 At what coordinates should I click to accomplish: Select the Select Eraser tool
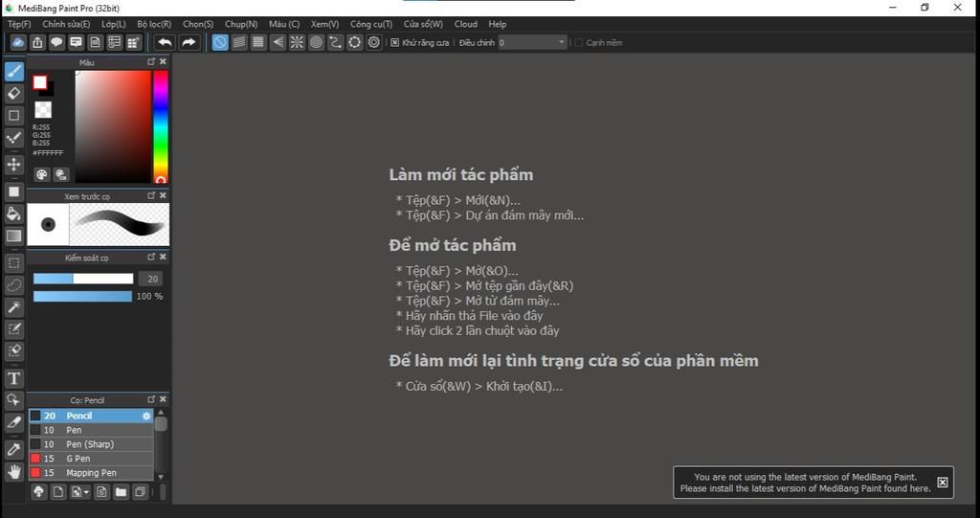coord(13,351)
